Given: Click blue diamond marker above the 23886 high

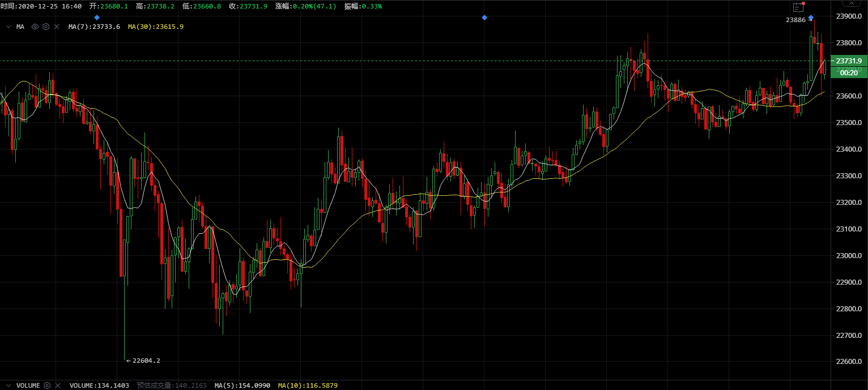Looking at the screenshot, I should pyautogui.click(x=811, y=18).
